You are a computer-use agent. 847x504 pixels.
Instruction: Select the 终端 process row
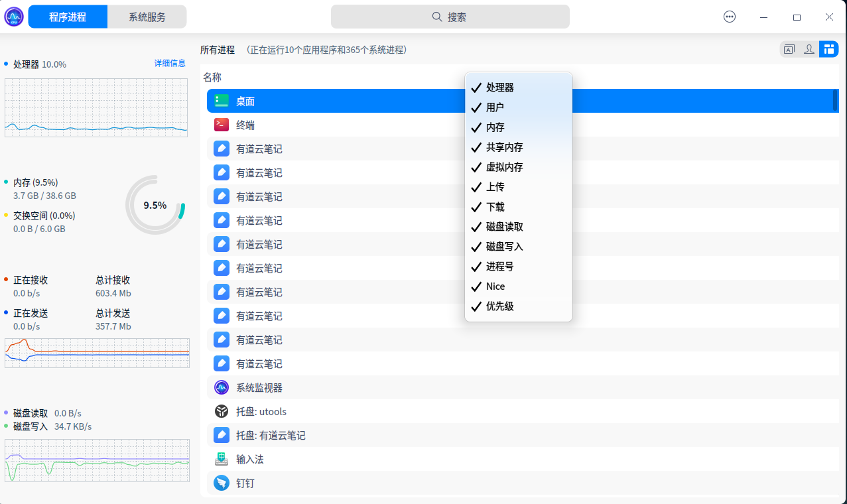[x=523, y=125]
